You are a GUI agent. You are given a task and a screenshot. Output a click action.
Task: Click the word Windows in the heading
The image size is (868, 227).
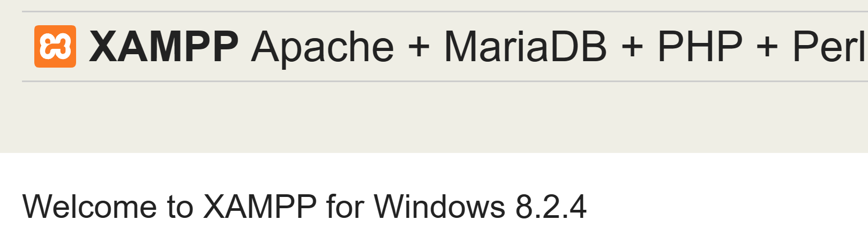click(439, 207)
